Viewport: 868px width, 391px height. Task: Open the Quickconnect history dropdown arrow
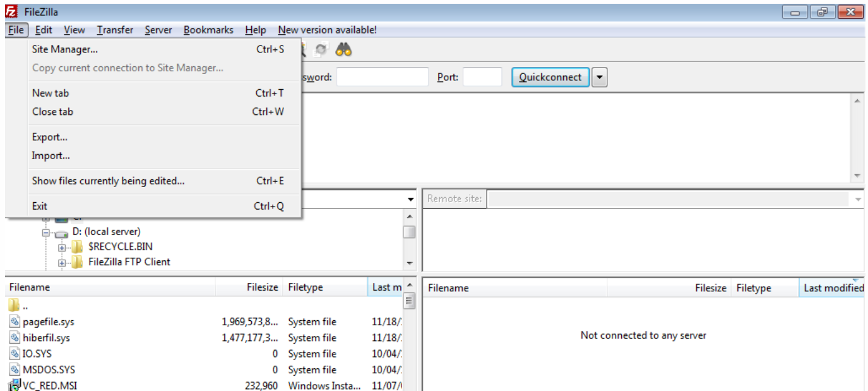(599, 77)
